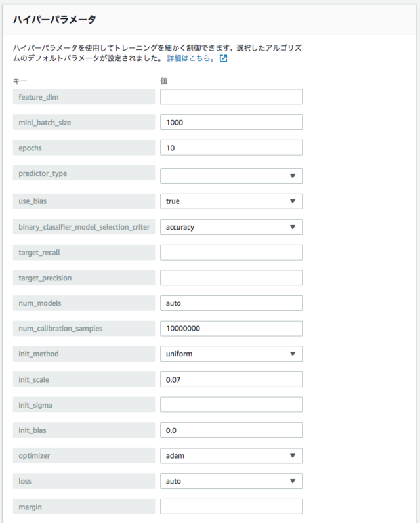Open the loss dropdown set to auto
This screenshot has height=523, width=420.
pos(231,481)
